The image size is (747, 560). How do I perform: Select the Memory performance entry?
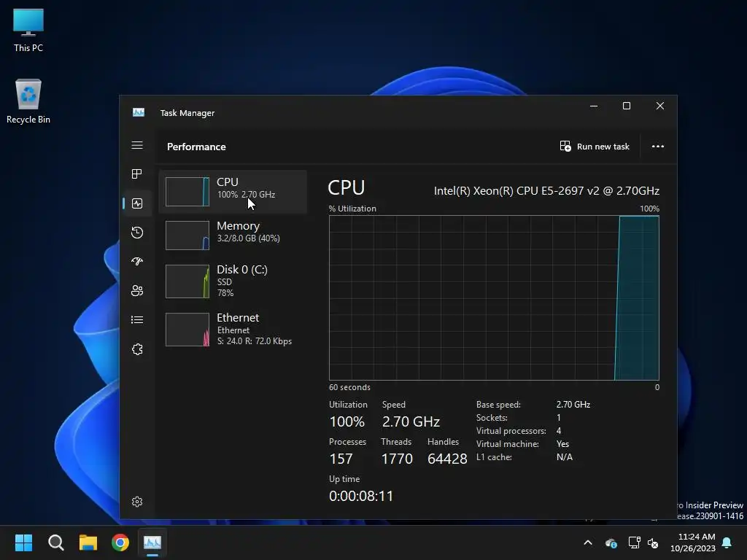click(x=233, y=236)
